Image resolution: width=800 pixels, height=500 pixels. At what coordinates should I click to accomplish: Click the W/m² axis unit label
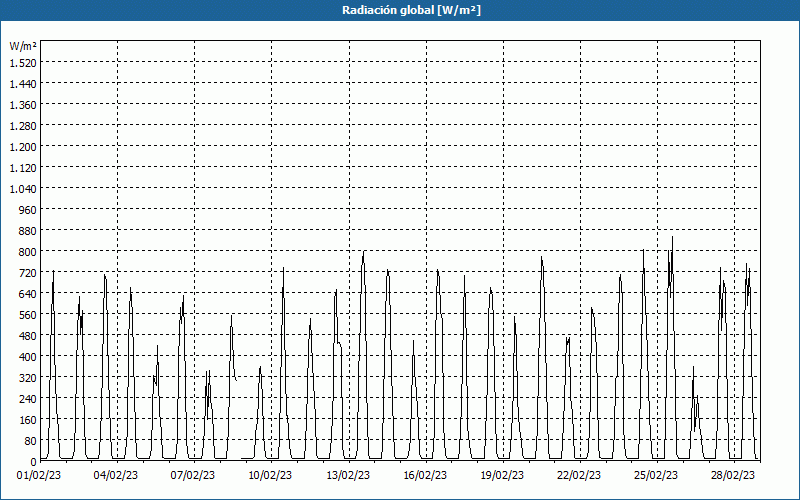pos(23,46)
